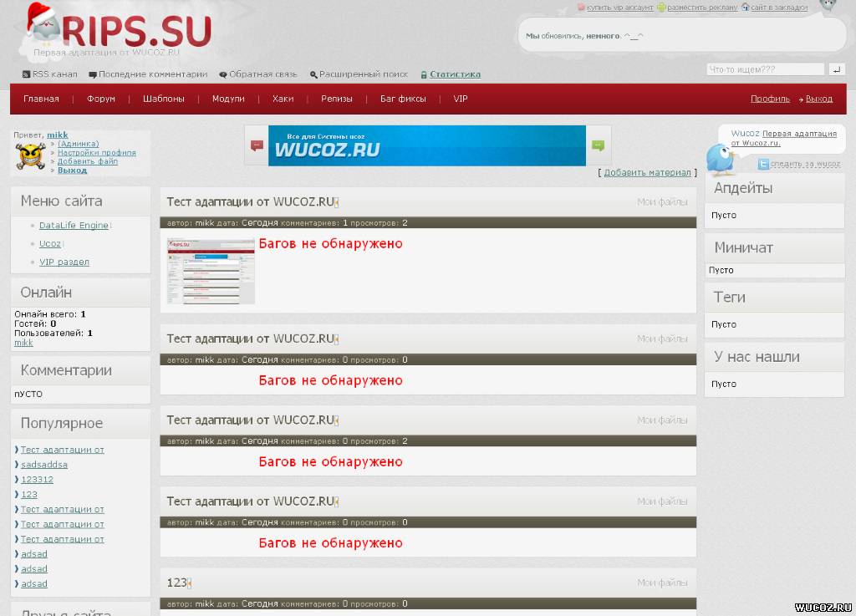Click Выход in the red navigation bar
Viewport: 856px width, 616px height.
click(819, 99)
